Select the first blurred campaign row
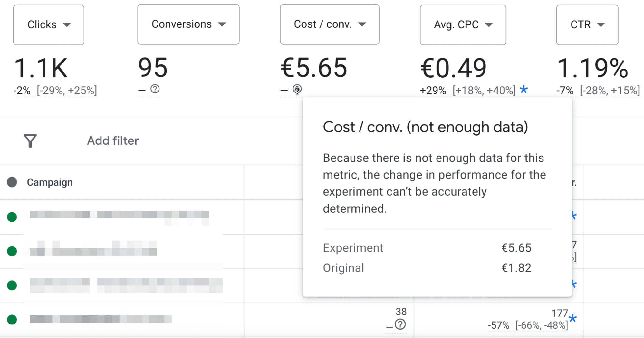Screen dimensions: 644x338 coord(119,216)
